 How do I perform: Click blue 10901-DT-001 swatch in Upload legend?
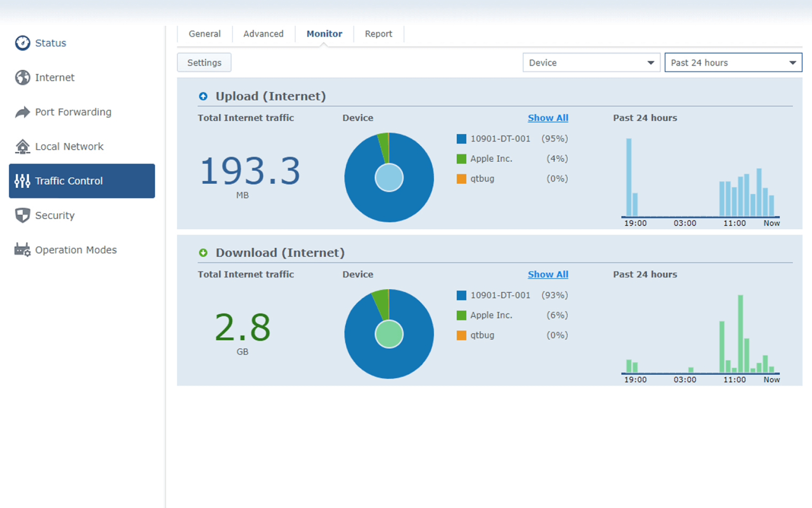point(461,139)
